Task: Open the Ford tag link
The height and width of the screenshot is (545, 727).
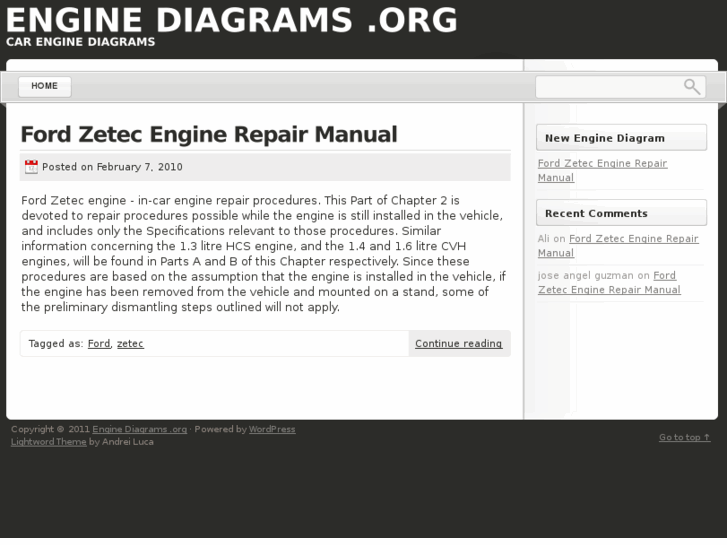Action: point(99,344)
